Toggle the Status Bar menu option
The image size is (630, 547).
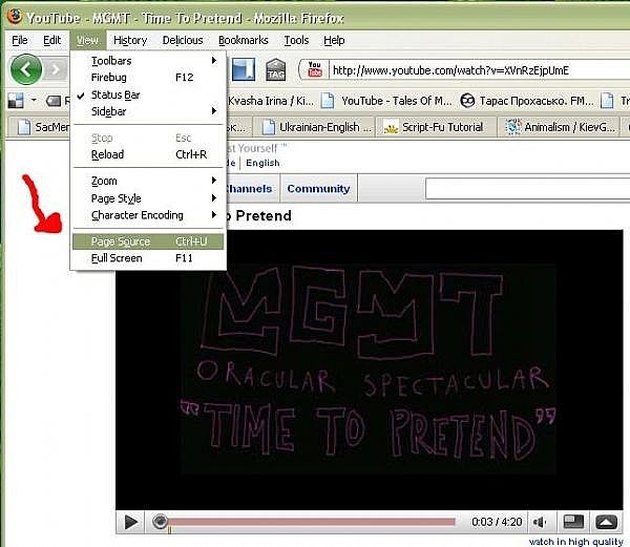pyautogui.click(x=148, y=95)
